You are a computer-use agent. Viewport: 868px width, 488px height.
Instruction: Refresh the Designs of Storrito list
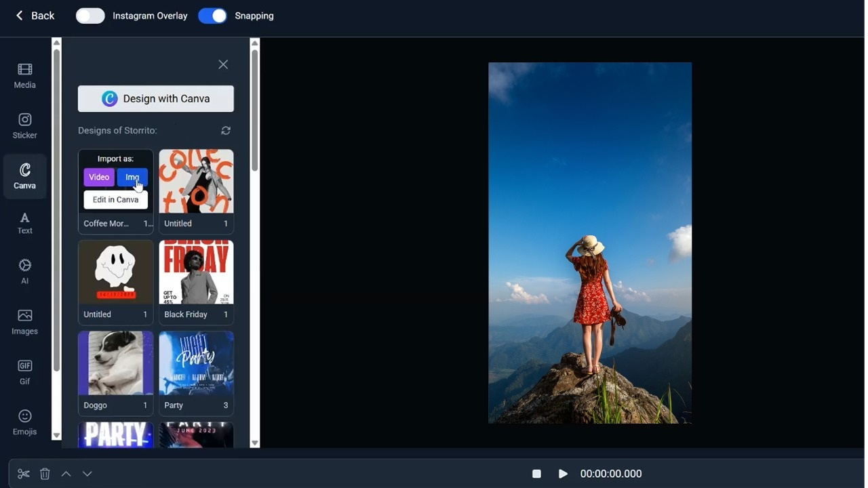click(226, 131)
